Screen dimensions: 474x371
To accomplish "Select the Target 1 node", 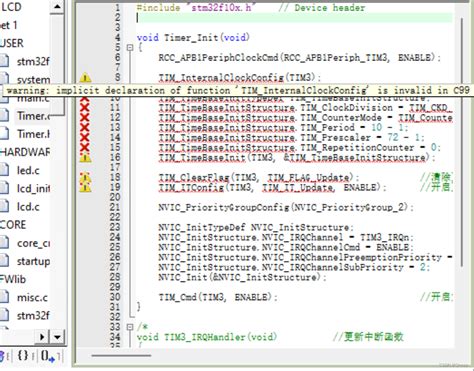I will 8,25.
